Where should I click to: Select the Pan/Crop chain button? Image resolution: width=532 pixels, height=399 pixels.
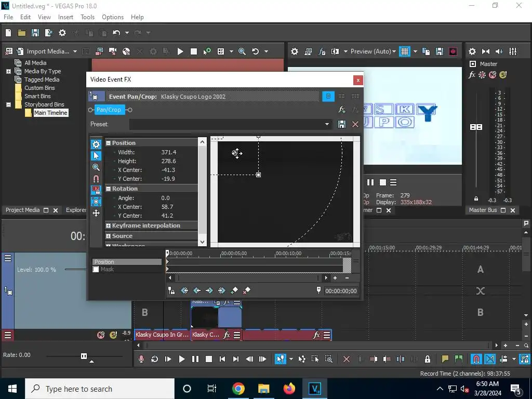click(x=109, y=110)
